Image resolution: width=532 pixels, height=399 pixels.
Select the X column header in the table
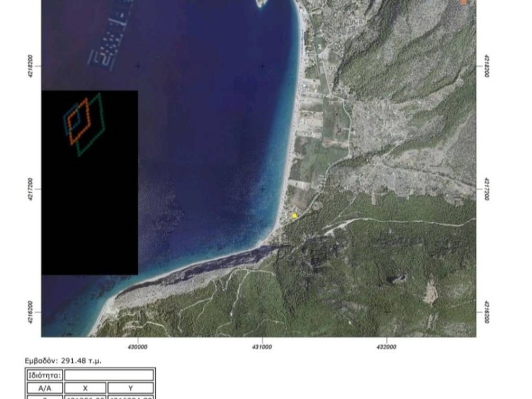[85, 388]
